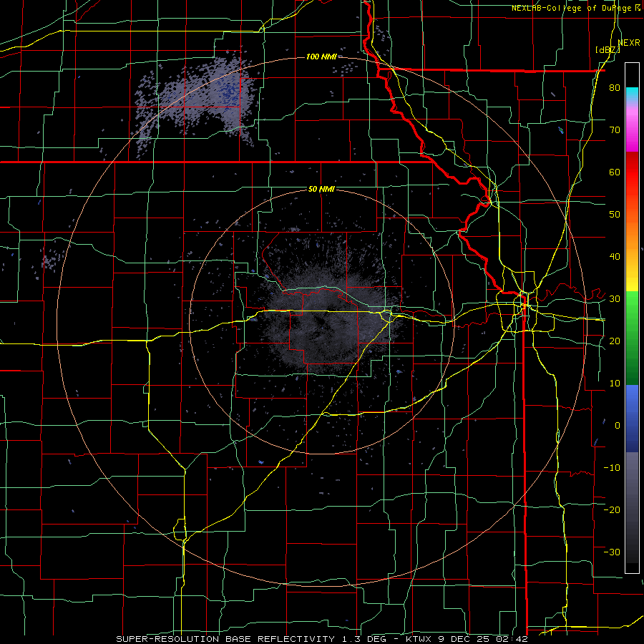Click the [dBZ] legend unit label
This screenshot has width=644, height=644.
point(608,50)
